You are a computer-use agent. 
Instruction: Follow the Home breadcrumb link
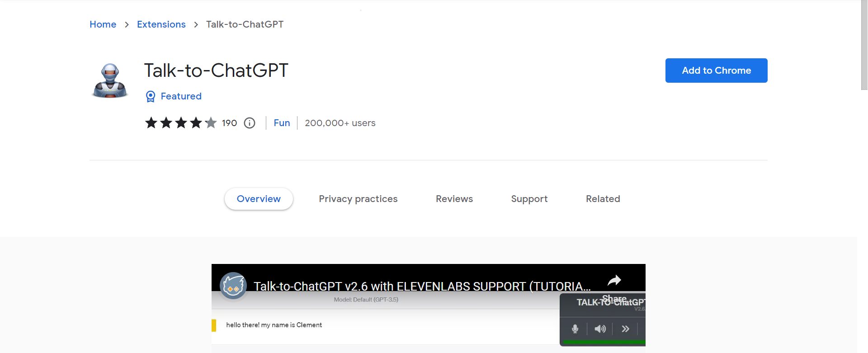[x=103, y=24]
